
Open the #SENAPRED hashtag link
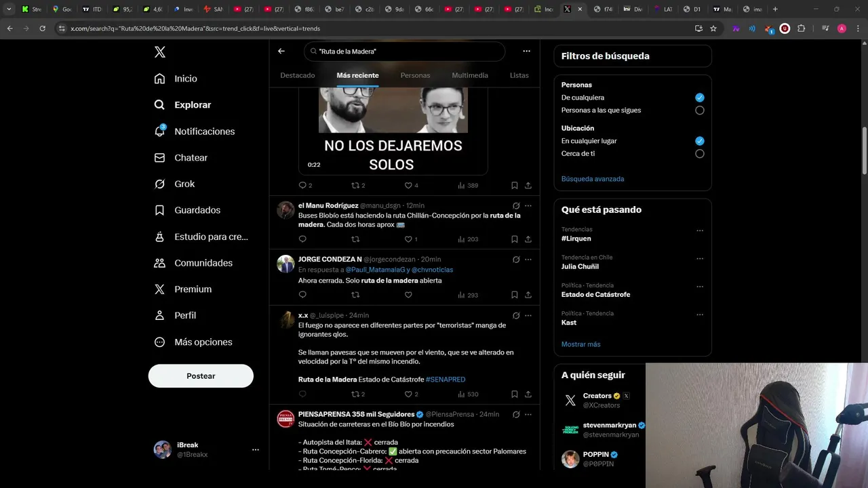click(x=446, y=380)
